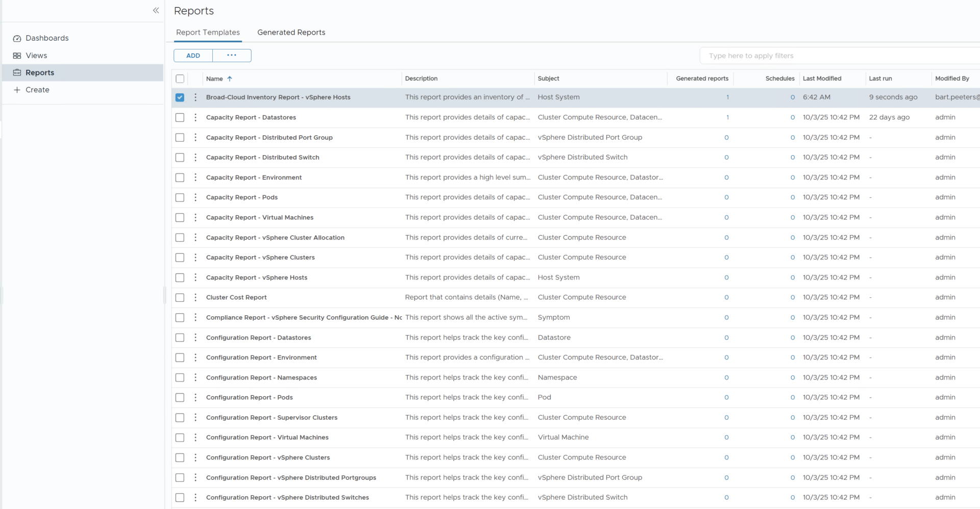The height and width of the screenshot is (509, 980).
Task: Open actions menu for Cluster Cost Report
Action: tap(195, 297)
